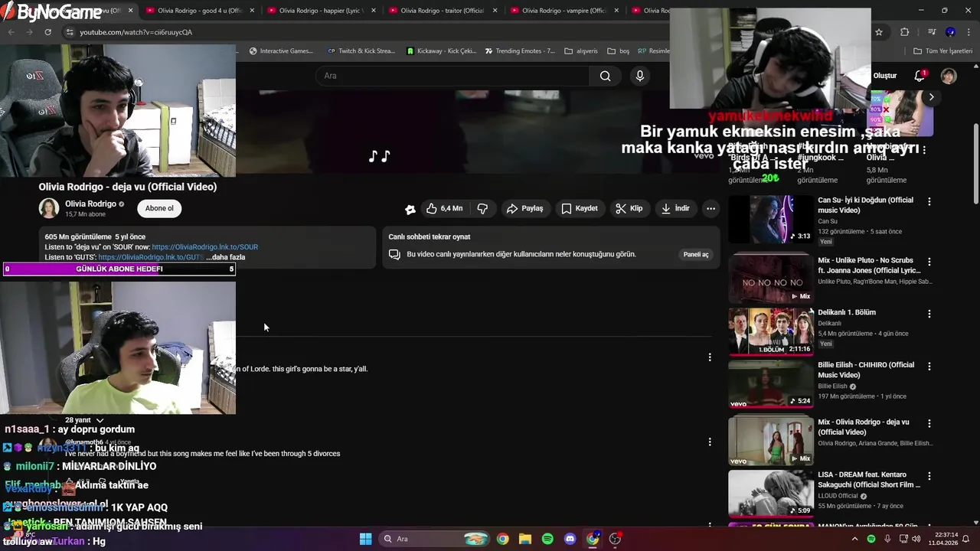Click the Paylaş share button
Image resolution: width=980 pixels, height=551 pixels.
(524, 208)
